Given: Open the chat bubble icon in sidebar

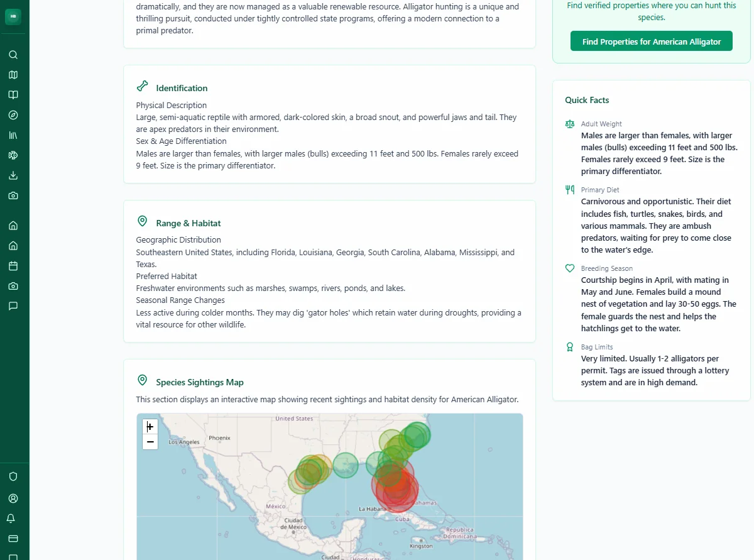Looking at the screenshot, I should [13, 306].
